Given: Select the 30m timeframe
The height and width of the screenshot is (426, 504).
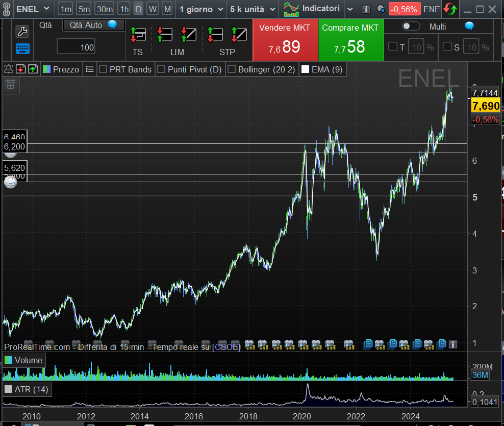Looking at the screenshot, I should coord(105,9).
